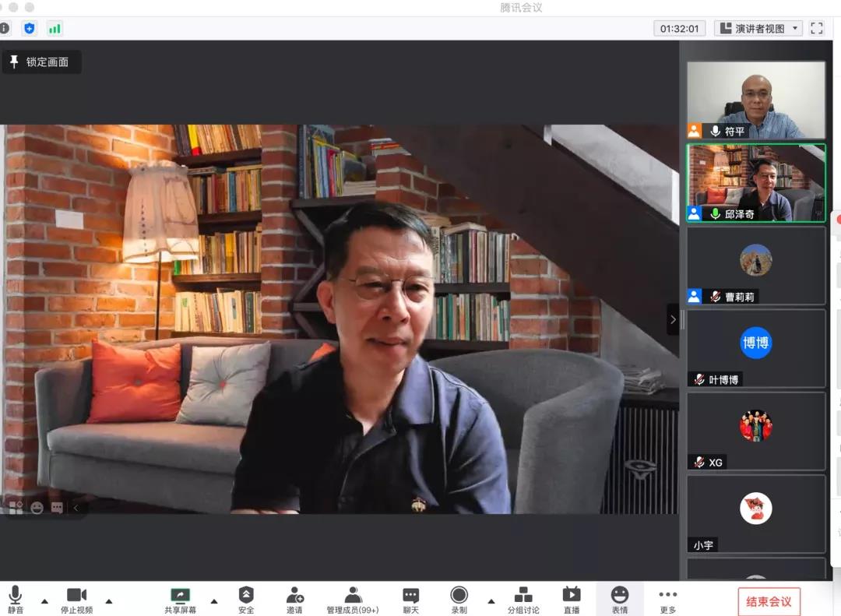Open the Chat (聊天) icon
Screen dimensions: 841x616
410,596
